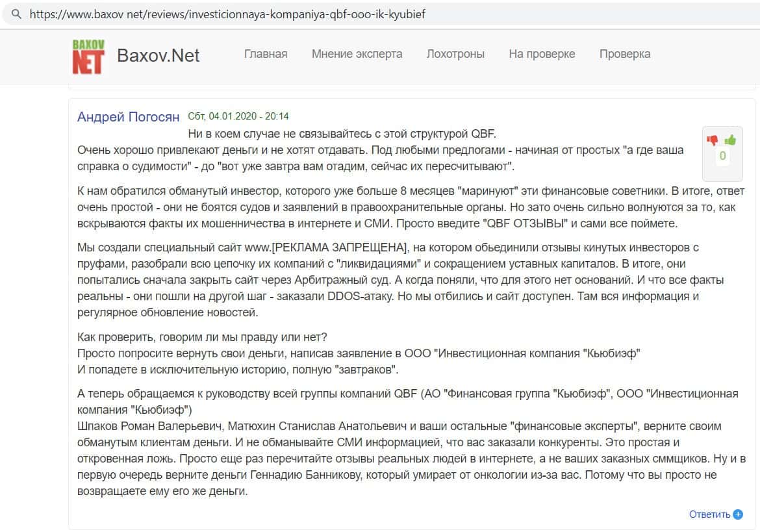This screenshot has height=532, width=760.
Task: Open the Baxov.Net site title link
Action: 158,55
